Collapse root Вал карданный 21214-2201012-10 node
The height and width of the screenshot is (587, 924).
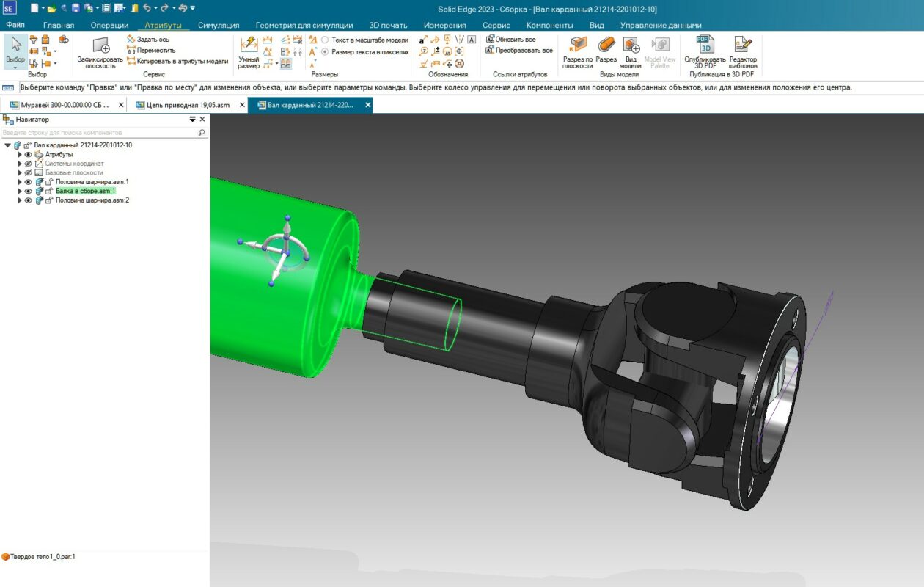click(7, 145)
